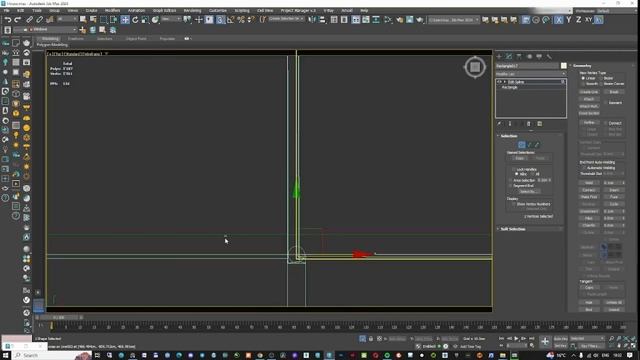Restrict to XY plane constraint
The image size is (640, 360).
(589, 20)
